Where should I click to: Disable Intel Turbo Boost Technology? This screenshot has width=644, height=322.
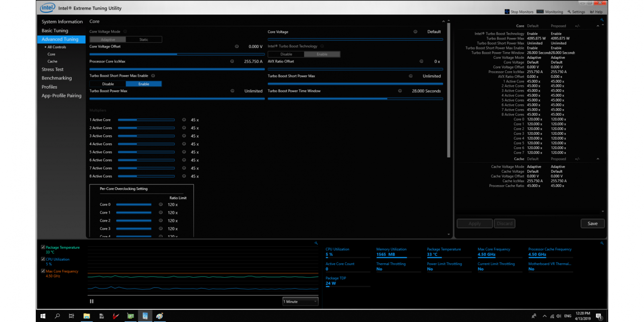coord(286,54)
